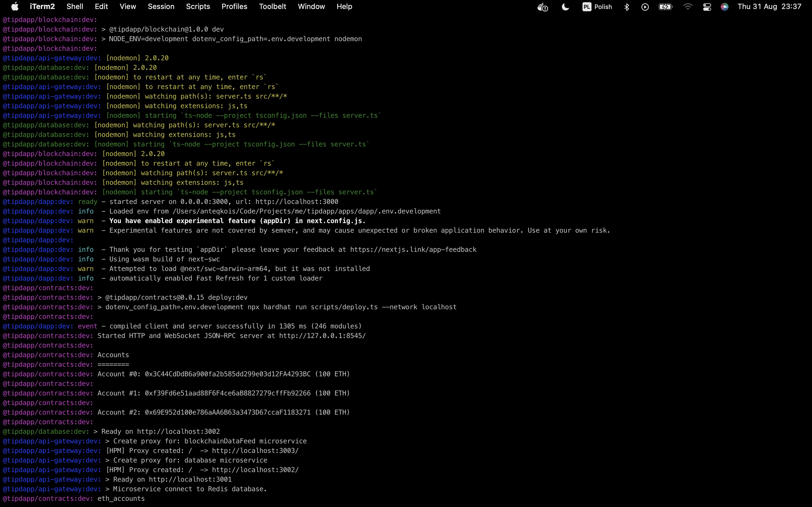Toggle Focus moon icon in menu bar

[565, 7]
